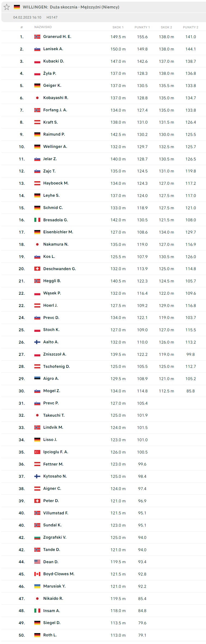Click Turkey flag next to Ipcioglu F. A.
The height and width of the screenshot is (644, 206).
pyautogui.click(x=37, y=452)
